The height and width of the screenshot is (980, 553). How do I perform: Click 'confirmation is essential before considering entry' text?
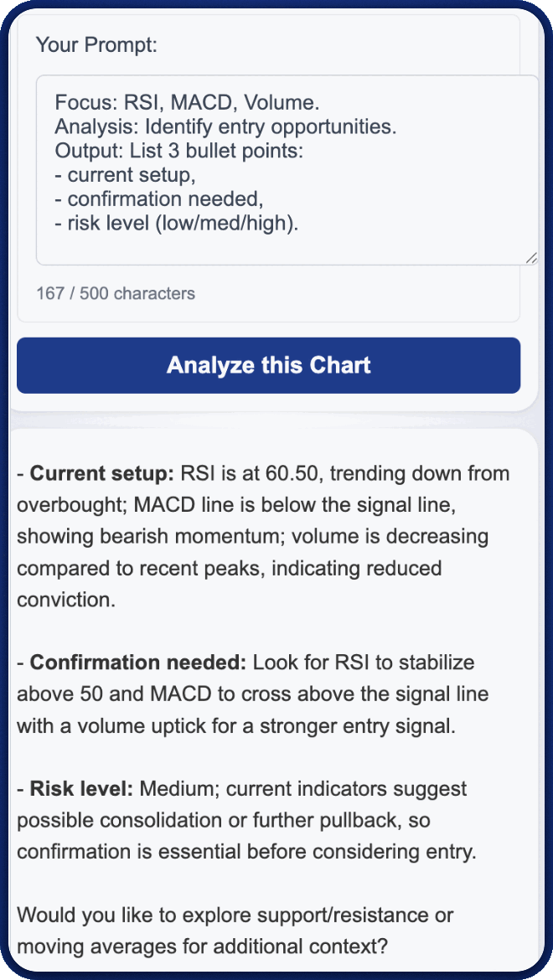tap(245, 852)
